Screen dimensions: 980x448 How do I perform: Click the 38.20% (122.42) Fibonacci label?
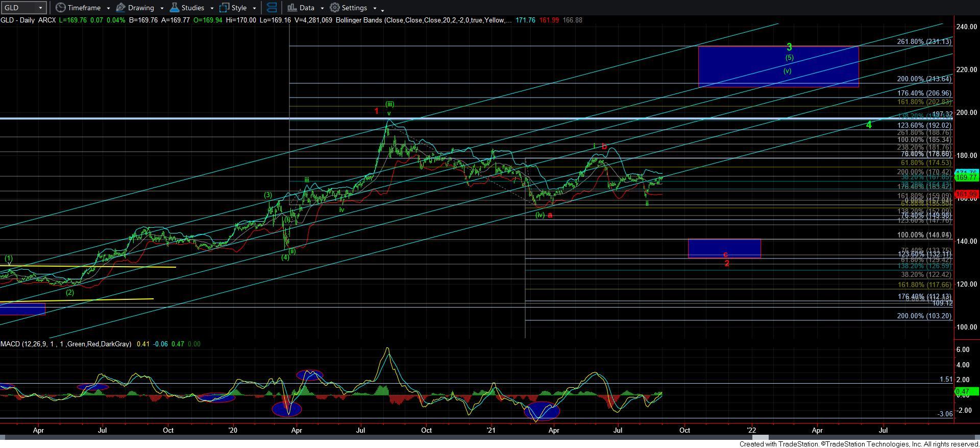pyautogui.click(x=926, y=274)
